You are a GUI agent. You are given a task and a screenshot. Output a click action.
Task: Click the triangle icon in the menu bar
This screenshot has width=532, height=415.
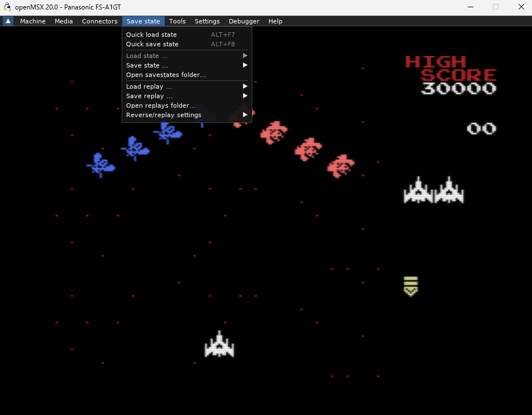[x=8, y=21]
